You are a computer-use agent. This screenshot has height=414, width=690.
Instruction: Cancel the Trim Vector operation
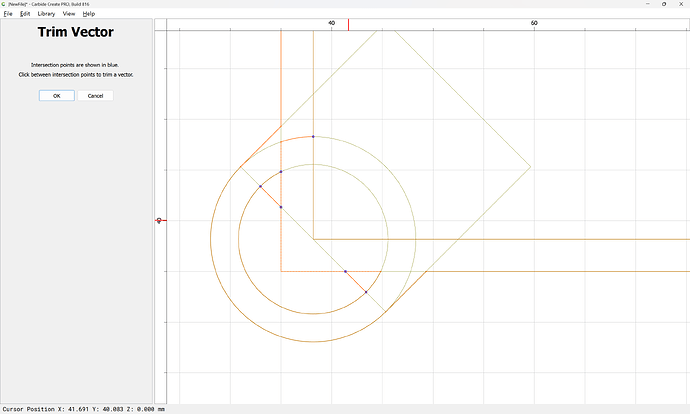click(95, 95)
